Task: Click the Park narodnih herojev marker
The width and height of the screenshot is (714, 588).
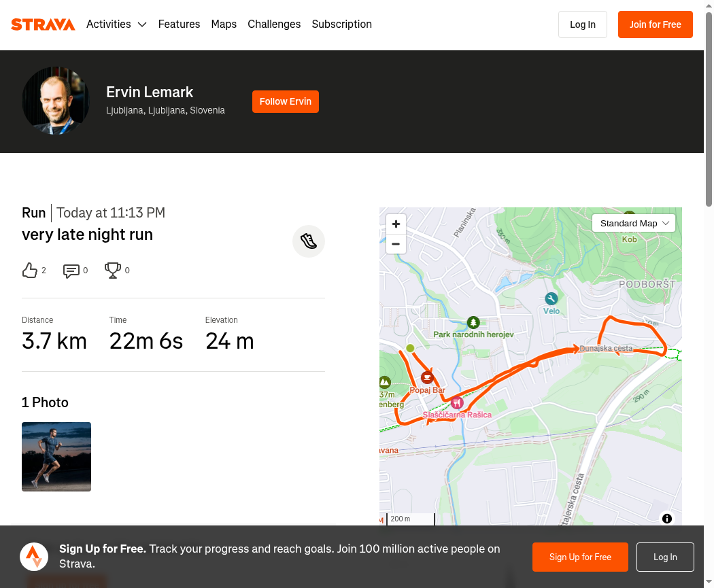Action: tap(473, 323)
